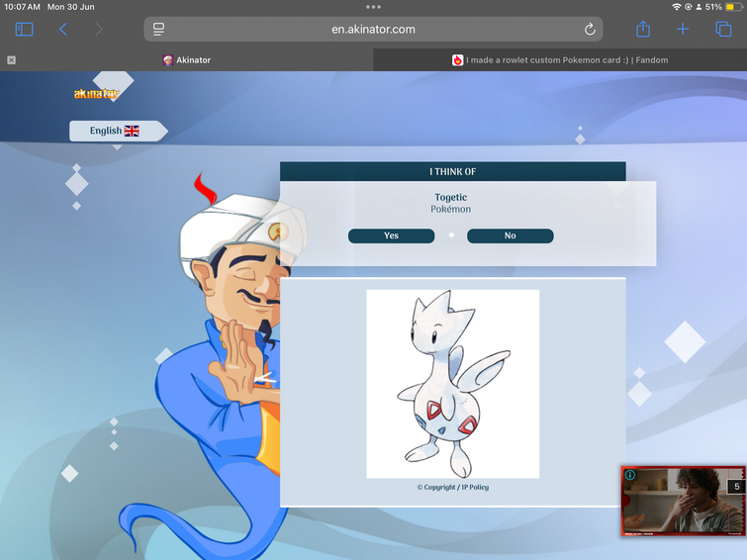
Task: Open the English language selector
Action: pyautogui.click(x=118, y=131)
